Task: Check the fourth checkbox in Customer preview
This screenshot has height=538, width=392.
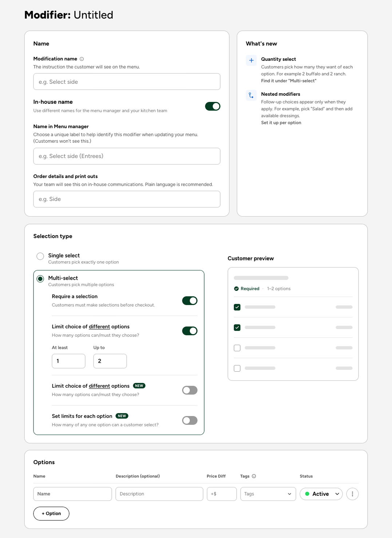Action: point(237,368)
